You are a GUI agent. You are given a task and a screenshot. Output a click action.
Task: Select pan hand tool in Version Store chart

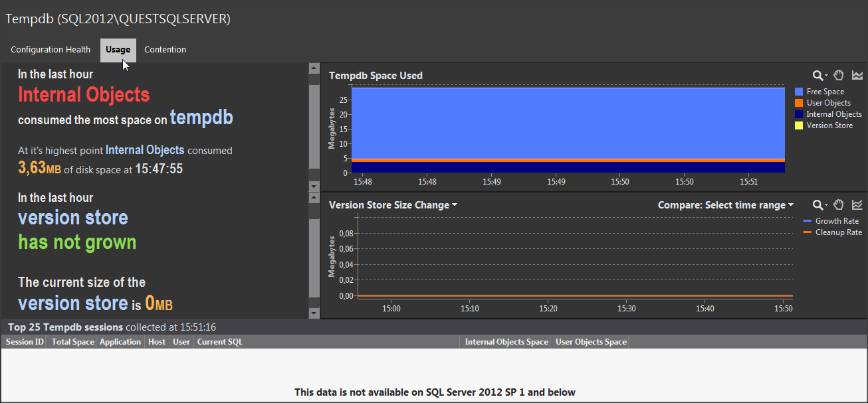point(839,204)
